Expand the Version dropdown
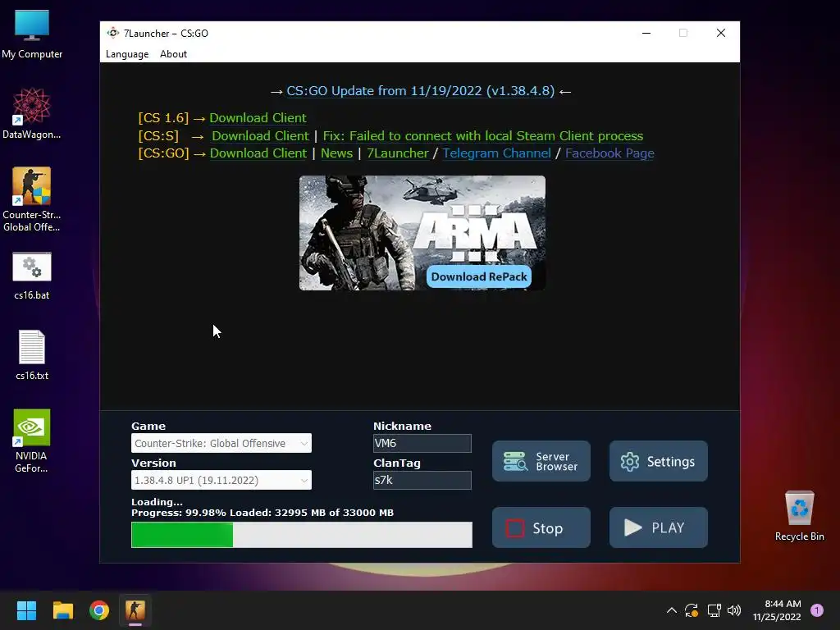 [221, 480]
